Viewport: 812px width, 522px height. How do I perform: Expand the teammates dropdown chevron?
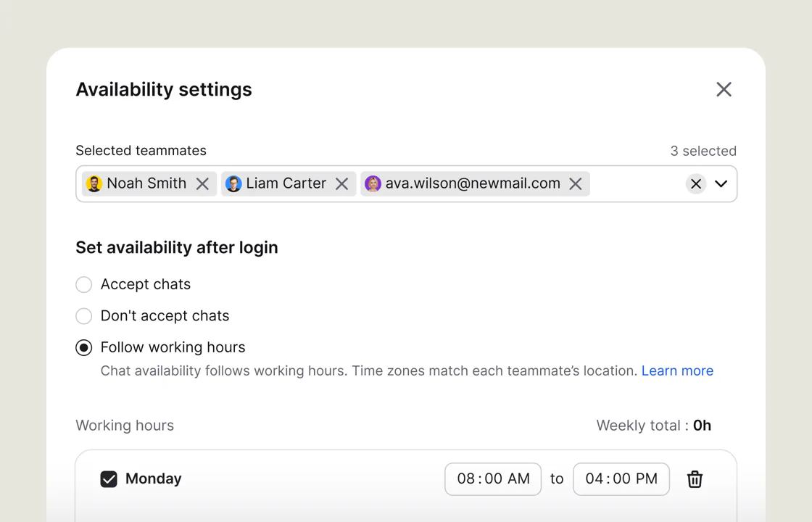click(721, 184)
